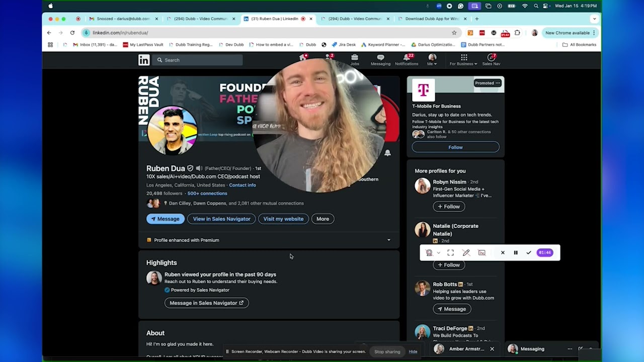Click the notification bell on the profile
644x362 pixels.
point(387,153)
